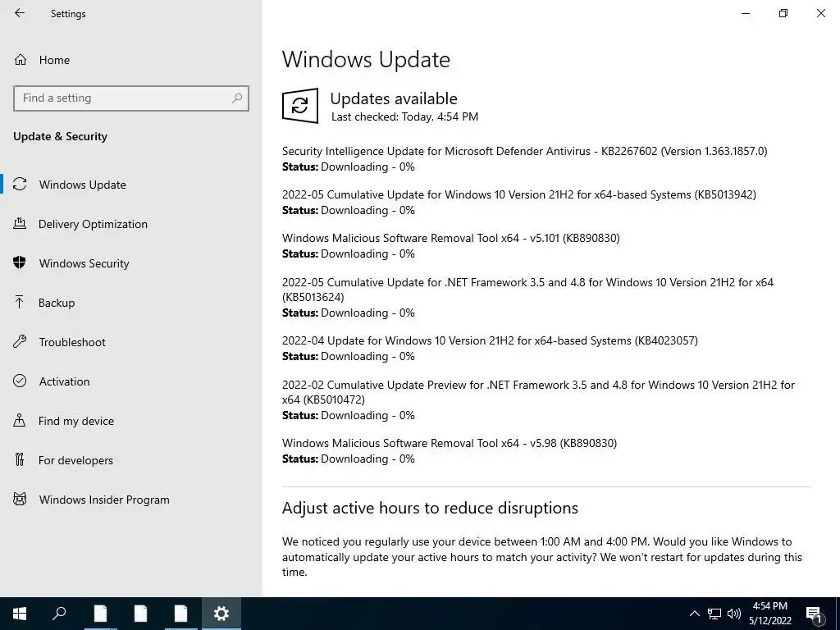Click the volume speaker icon in tray
The image size is (840, 630).
(x=734, y=614)
